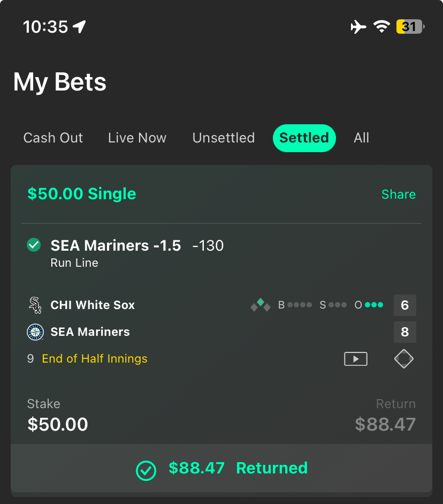The height and width of the screenshot is (504, 443).
Task: Switch to the Cash Out tab
Action: coord(53,138)
